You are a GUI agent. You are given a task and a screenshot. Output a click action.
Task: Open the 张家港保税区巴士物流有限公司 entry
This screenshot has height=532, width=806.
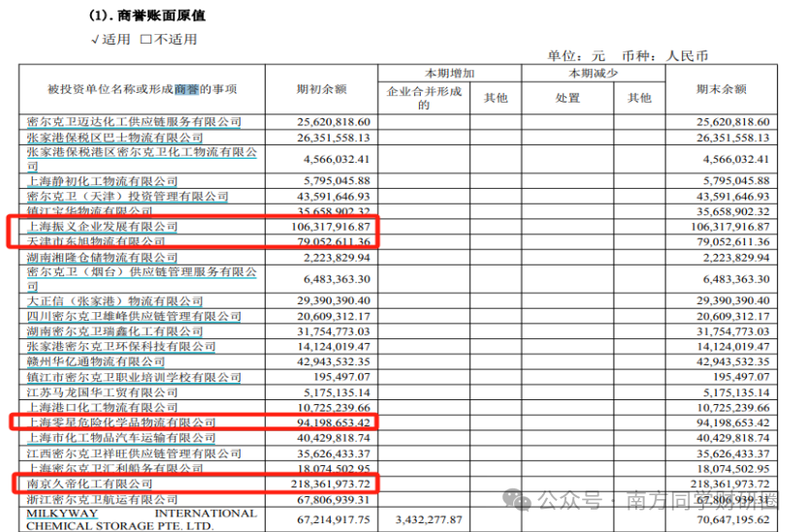[115, 138]
